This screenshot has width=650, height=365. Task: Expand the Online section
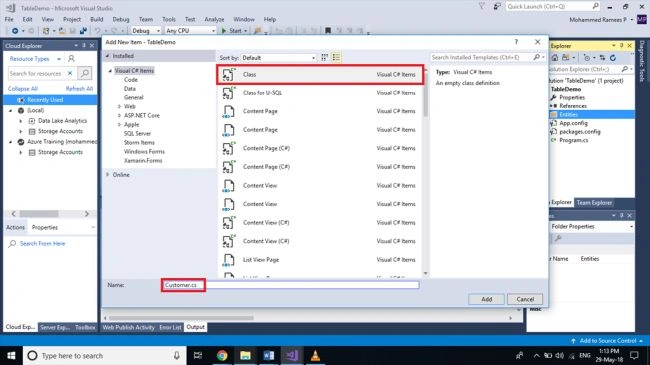pos(108,175)
